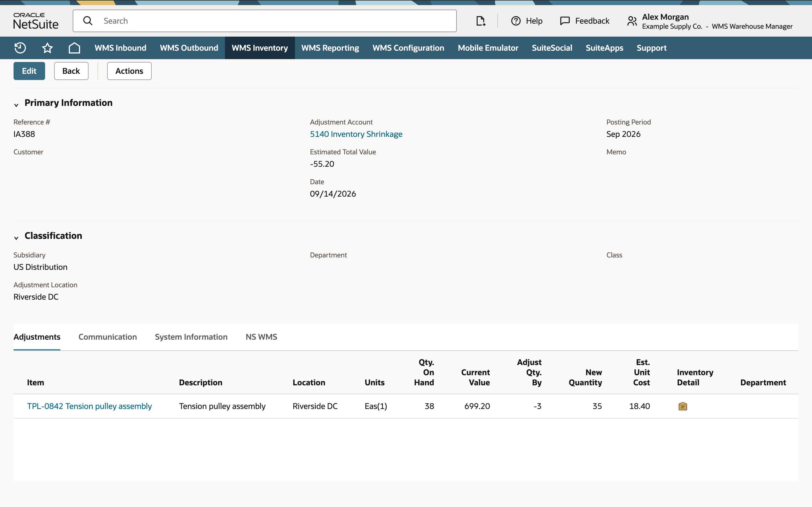Click the search magnifier icon
Viewport: 812px width, 507px height.
(88, 21)
